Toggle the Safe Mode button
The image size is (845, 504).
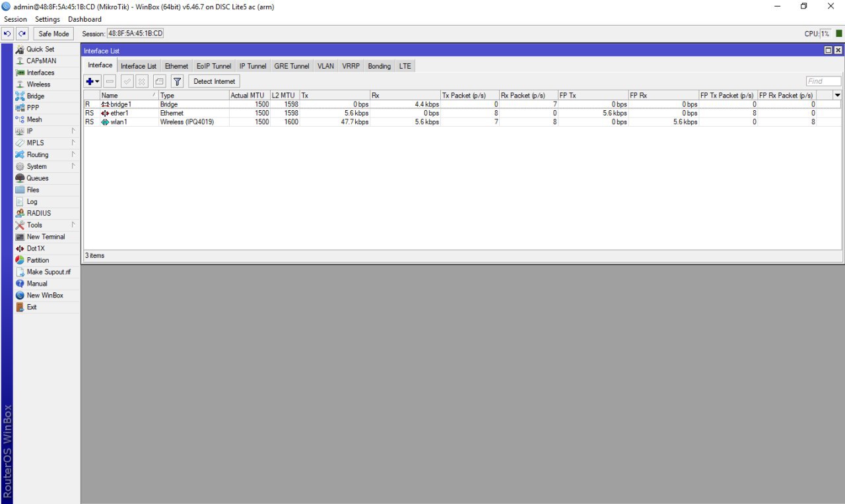(x=53, y=34)
